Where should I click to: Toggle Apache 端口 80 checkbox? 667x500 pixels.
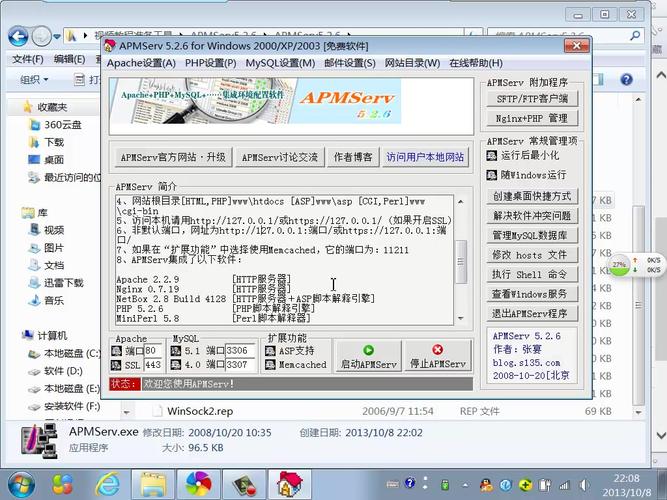pos(116,351)
